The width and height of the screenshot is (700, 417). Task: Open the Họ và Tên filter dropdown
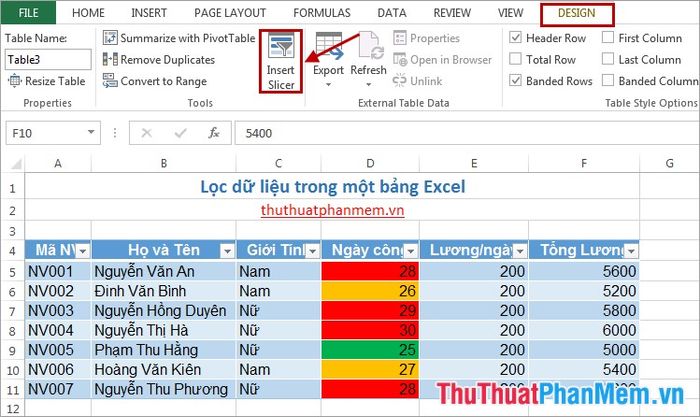(227, 251)
